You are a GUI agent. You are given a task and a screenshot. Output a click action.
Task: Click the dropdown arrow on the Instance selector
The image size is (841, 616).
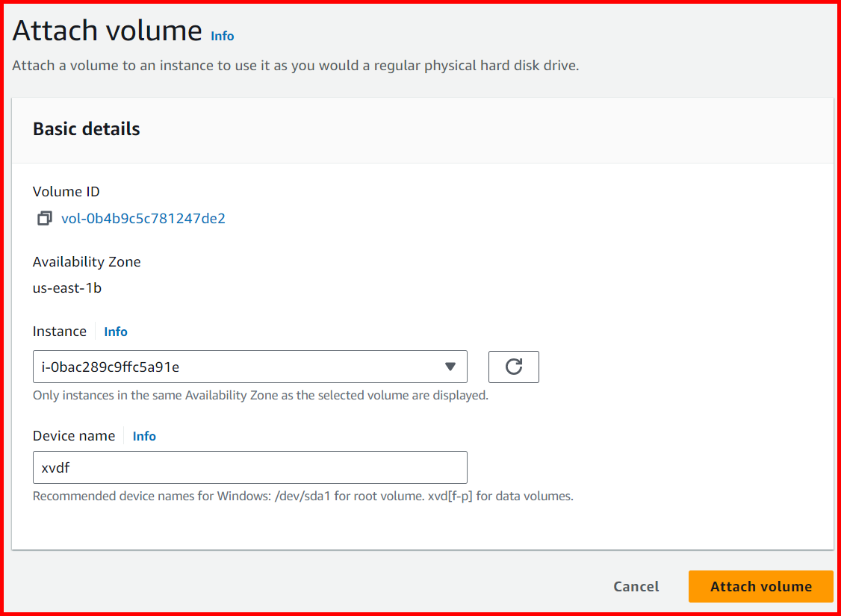point(450,367)
